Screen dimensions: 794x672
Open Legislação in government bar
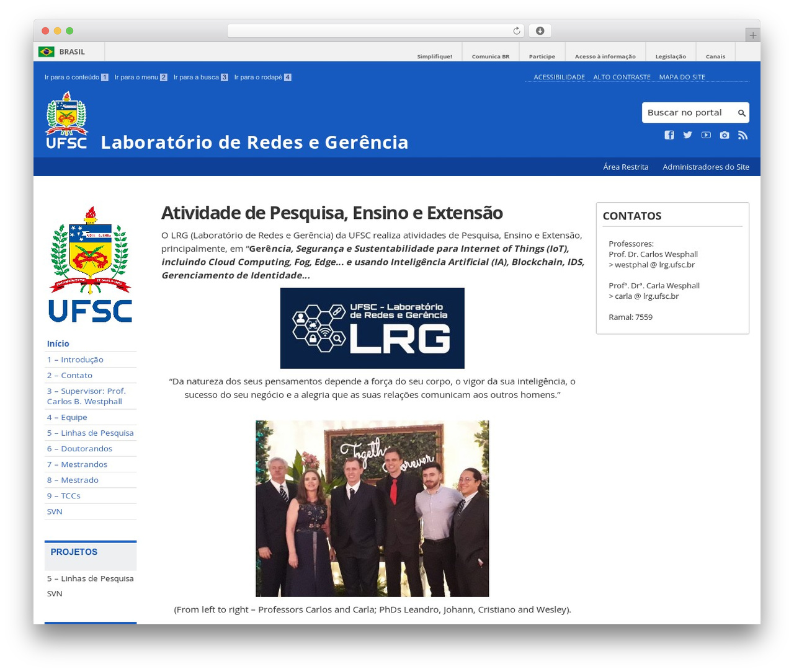671,56
